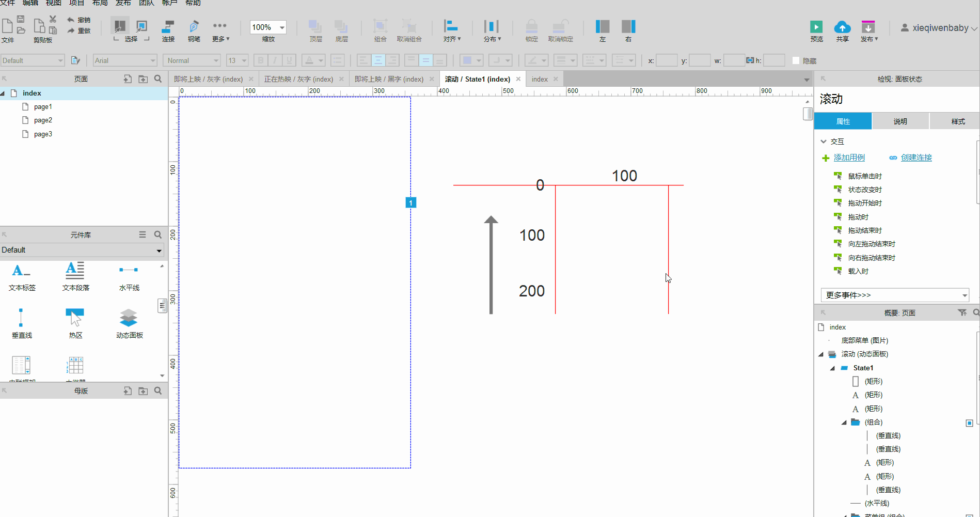
Task: Toggle the keep aspect ratio lock icon
Action: (x=750, y=60)
